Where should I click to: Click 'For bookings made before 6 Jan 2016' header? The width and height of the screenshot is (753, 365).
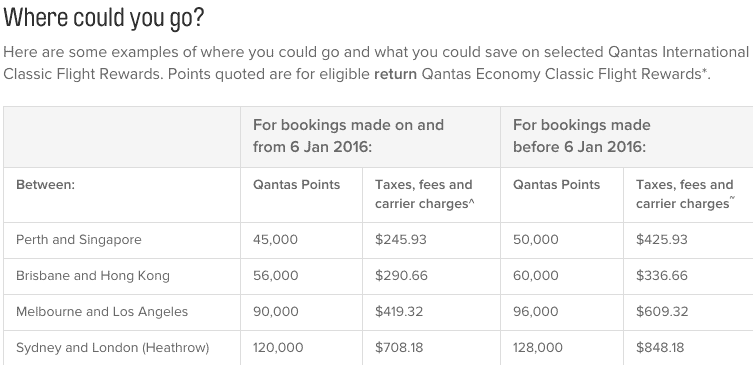(582, 136)
